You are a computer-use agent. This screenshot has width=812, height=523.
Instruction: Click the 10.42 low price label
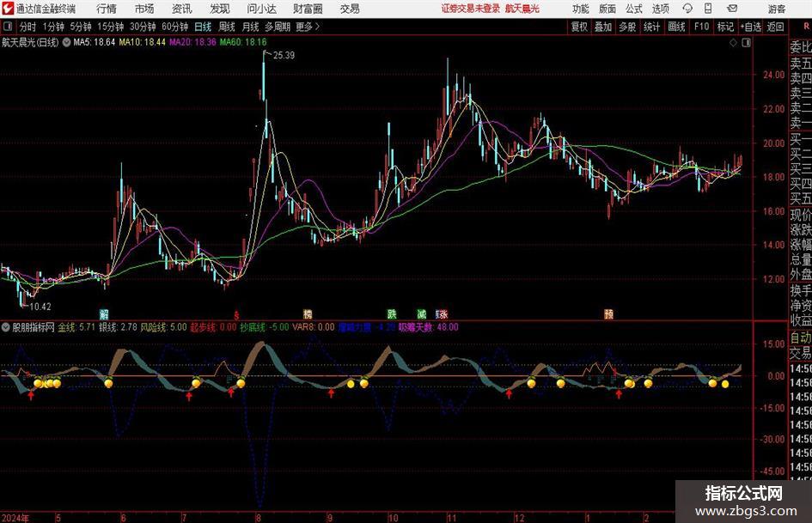tap(40, 307)
